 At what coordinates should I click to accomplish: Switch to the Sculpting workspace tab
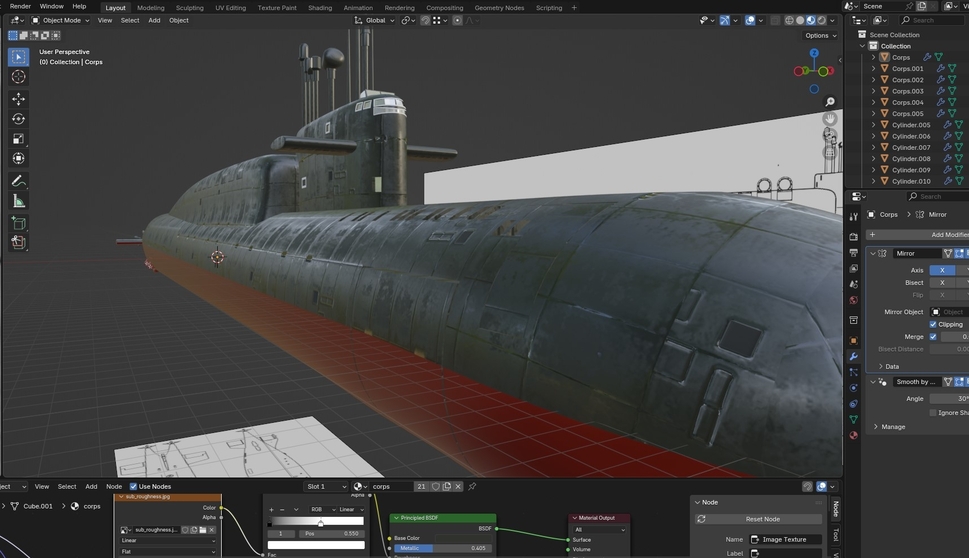point(189,7)
